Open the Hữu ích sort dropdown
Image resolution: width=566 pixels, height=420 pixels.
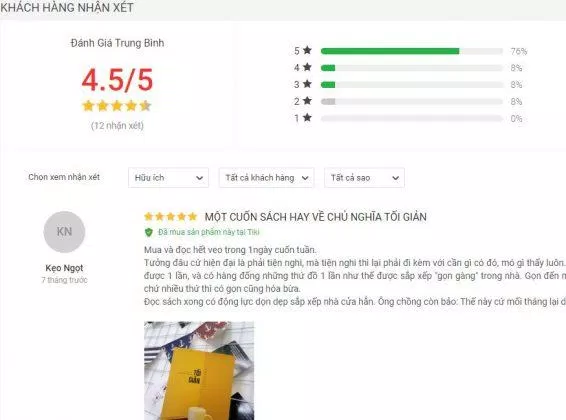[168, 178]
